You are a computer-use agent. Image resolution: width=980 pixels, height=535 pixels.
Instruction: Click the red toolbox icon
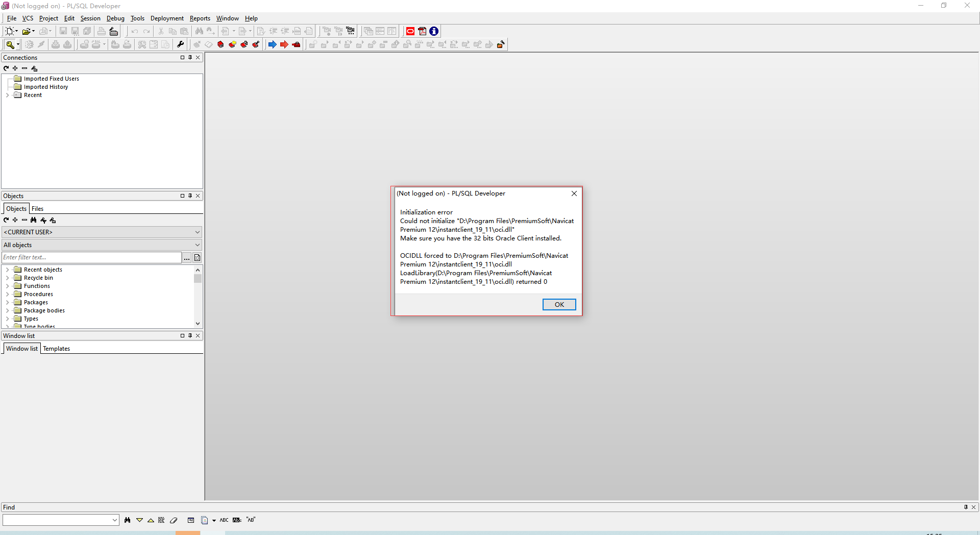(296, 44)
